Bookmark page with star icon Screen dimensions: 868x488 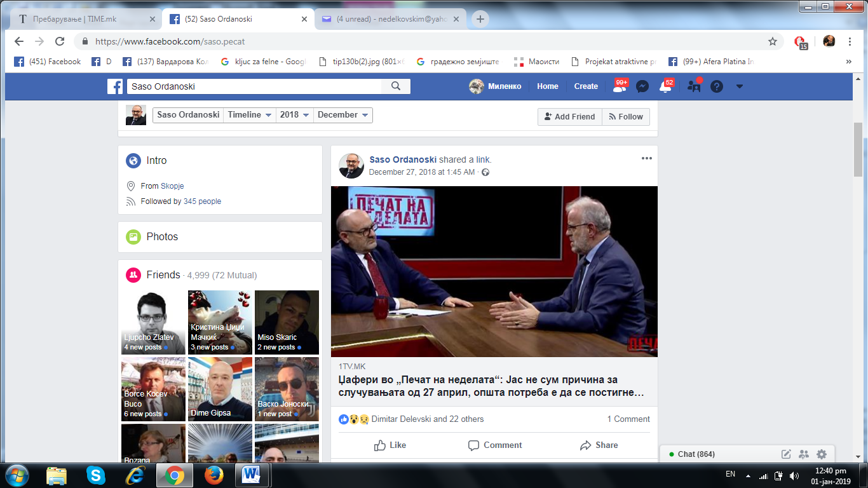point(773,41)
